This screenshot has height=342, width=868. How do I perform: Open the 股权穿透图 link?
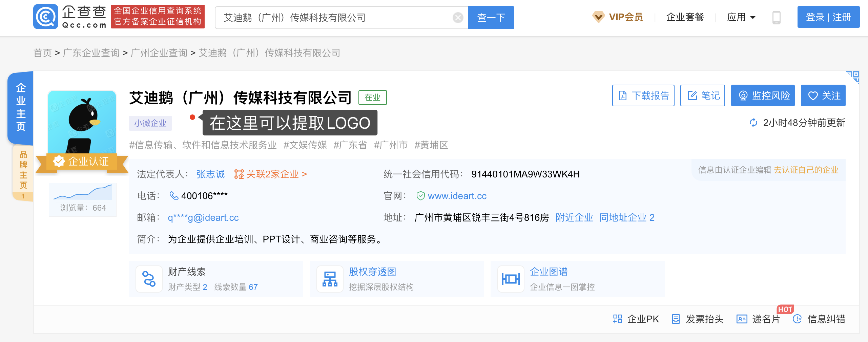[373, 272]
